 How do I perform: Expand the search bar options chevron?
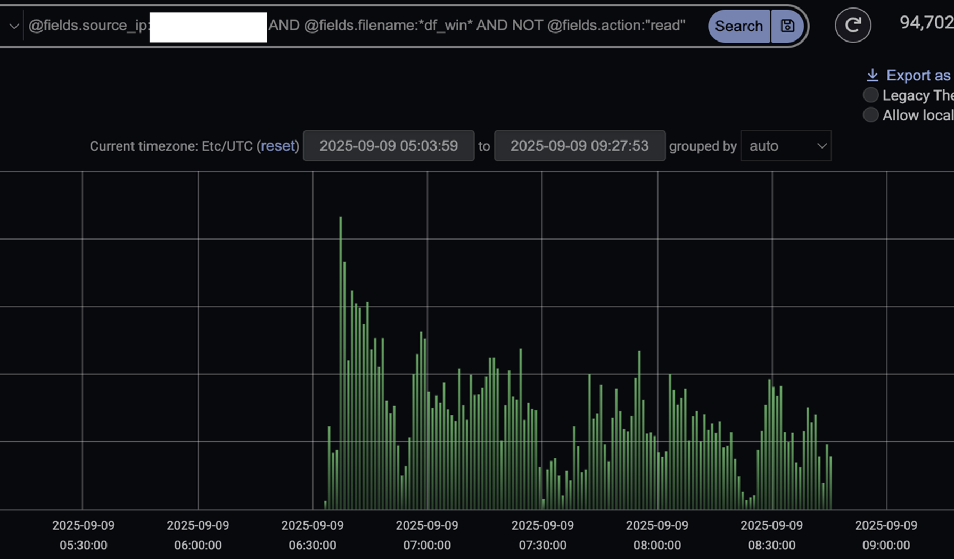click(x=14, y=25)
